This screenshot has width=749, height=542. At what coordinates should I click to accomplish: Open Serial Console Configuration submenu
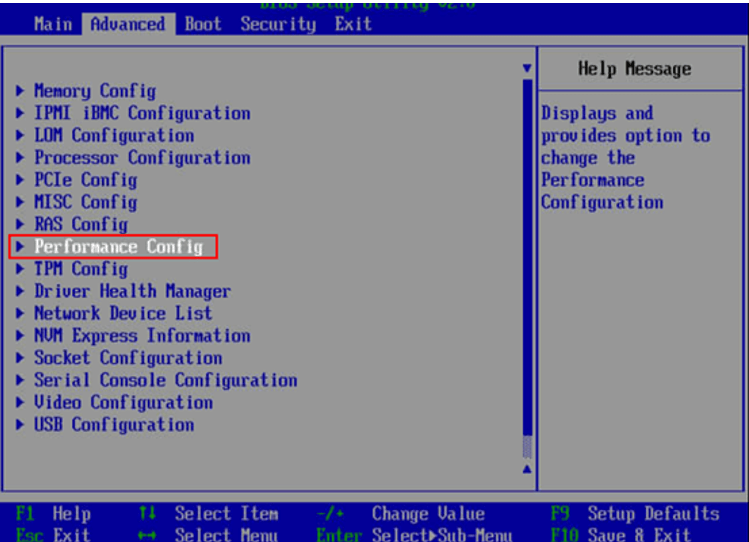click(165, 380)
